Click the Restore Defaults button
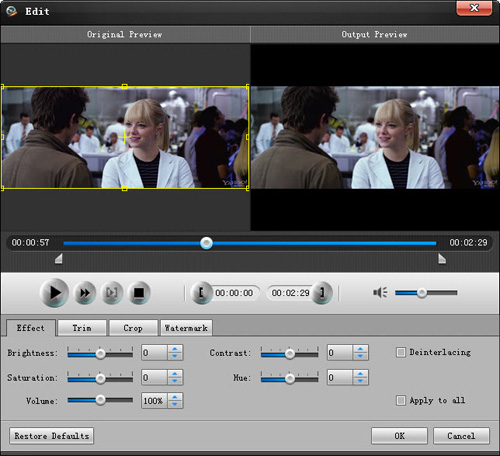The width and height of the screenshot is (500, 456). pos(52,436)
